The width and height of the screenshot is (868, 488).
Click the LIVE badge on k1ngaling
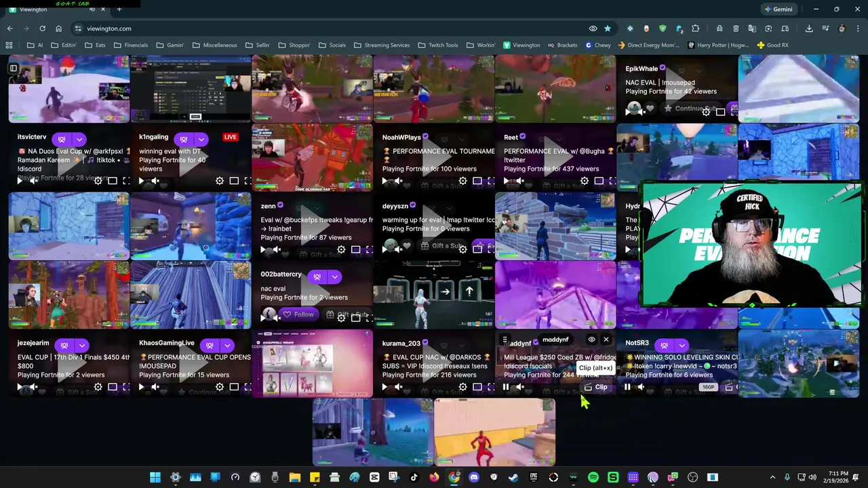[231, 138]
